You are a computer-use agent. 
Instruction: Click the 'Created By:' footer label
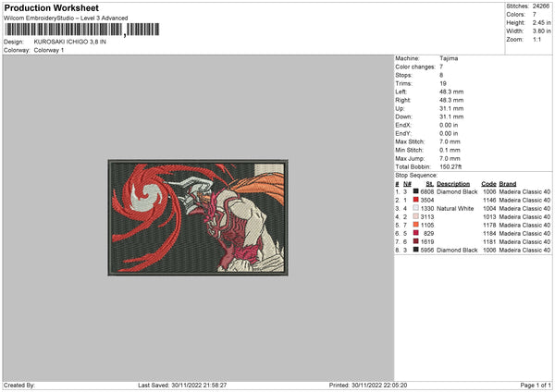pyautogui.click(x=19, y=385)
